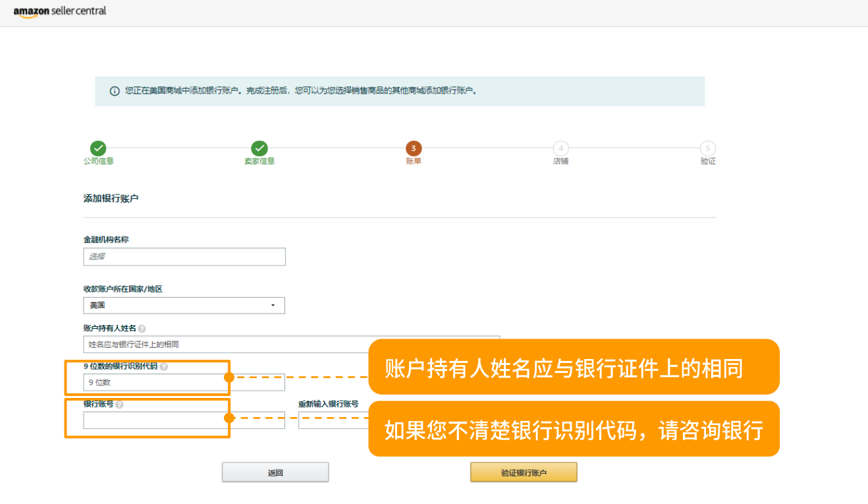Screen dimensions: 868x504
Task: Open help icon beside 银行账号
Action: coord(119,405)
